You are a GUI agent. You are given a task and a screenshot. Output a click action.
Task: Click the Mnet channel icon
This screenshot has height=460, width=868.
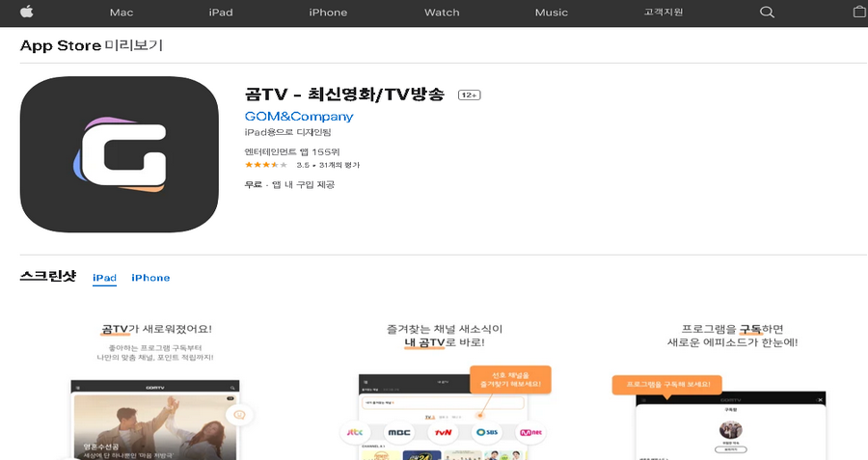point(530,432)
